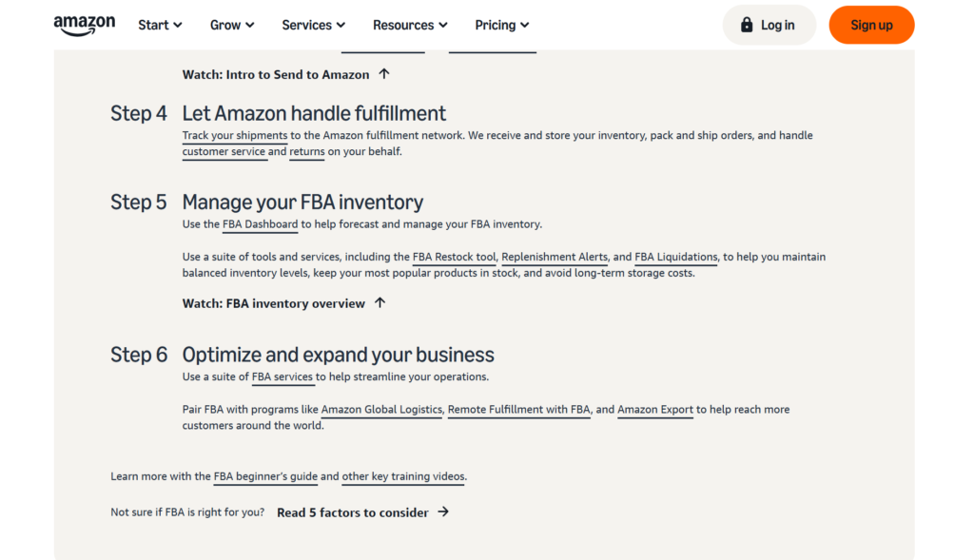
Task: Click the Log in button
Action: (769, 26)
